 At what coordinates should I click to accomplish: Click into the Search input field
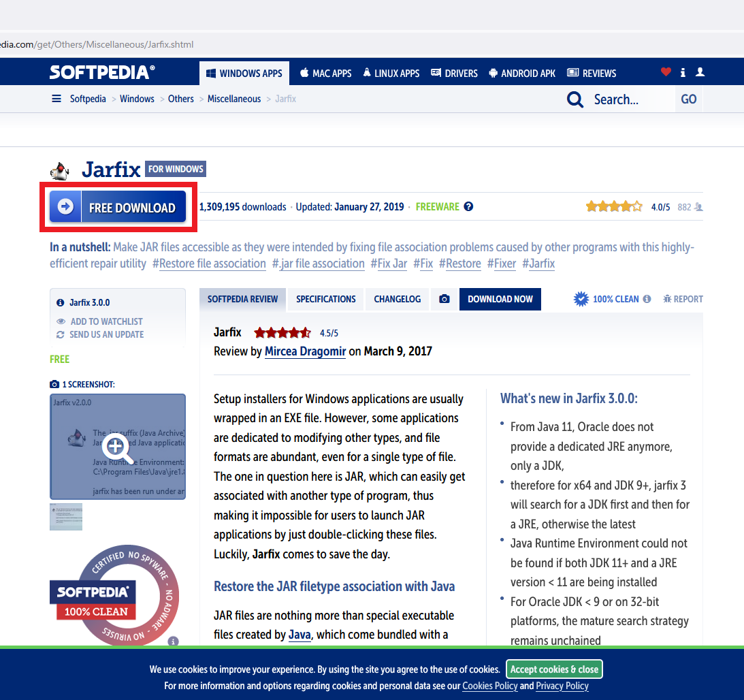[x=630, y=99]
